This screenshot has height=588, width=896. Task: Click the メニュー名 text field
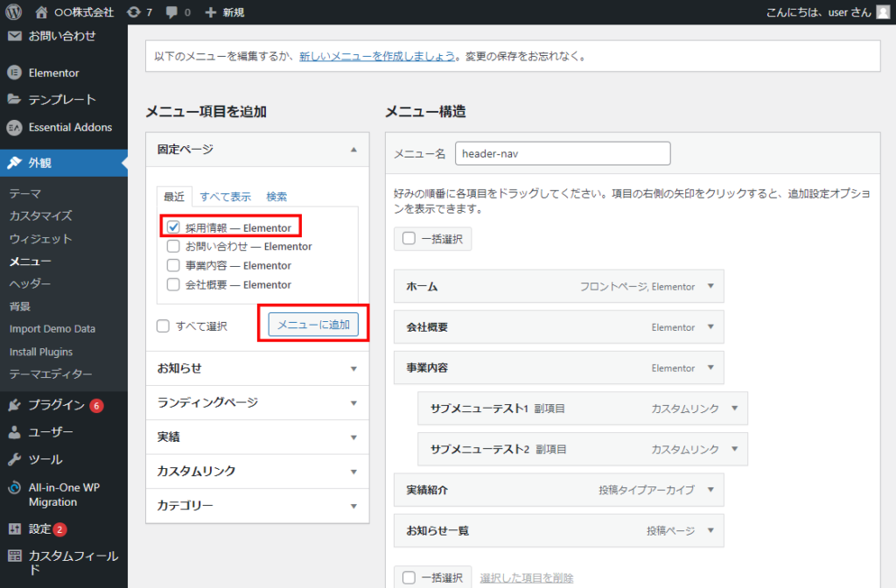click(562, 153)
